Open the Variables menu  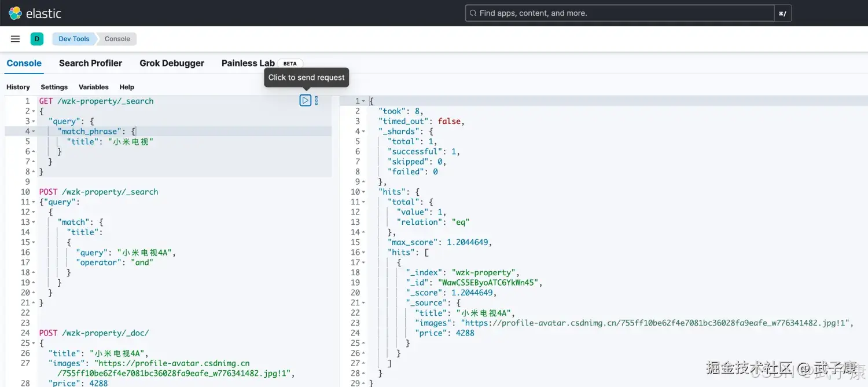(93, 87)
